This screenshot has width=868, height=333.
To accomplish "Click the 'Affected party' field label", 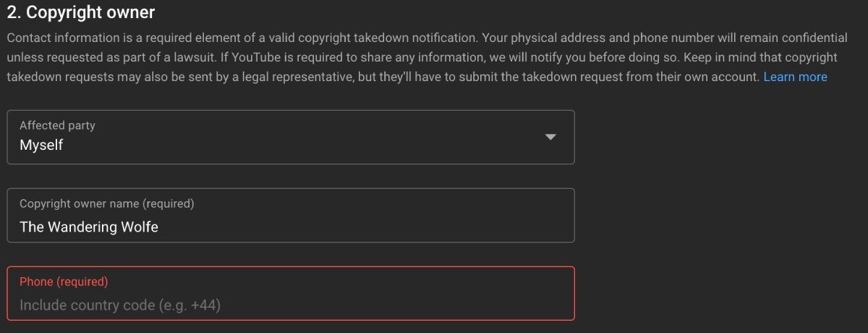I will [x=57, y=125].
